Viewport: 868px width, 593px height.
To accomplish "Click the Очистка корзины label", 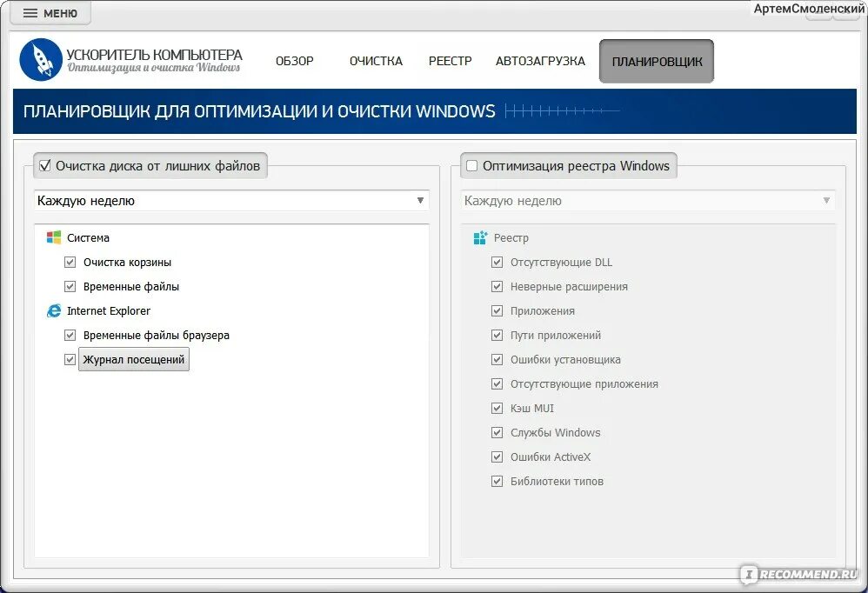I will [x=127, y=263].
